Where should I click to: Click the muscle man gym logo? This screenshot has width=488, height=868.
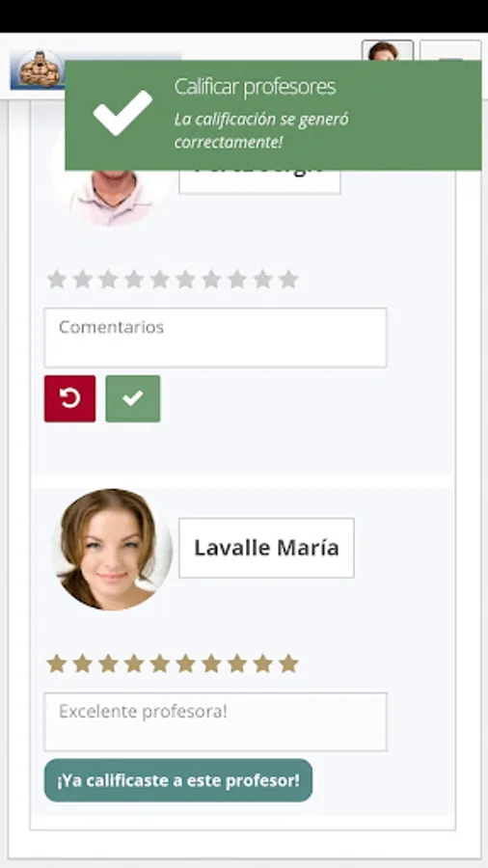point(41,69)
